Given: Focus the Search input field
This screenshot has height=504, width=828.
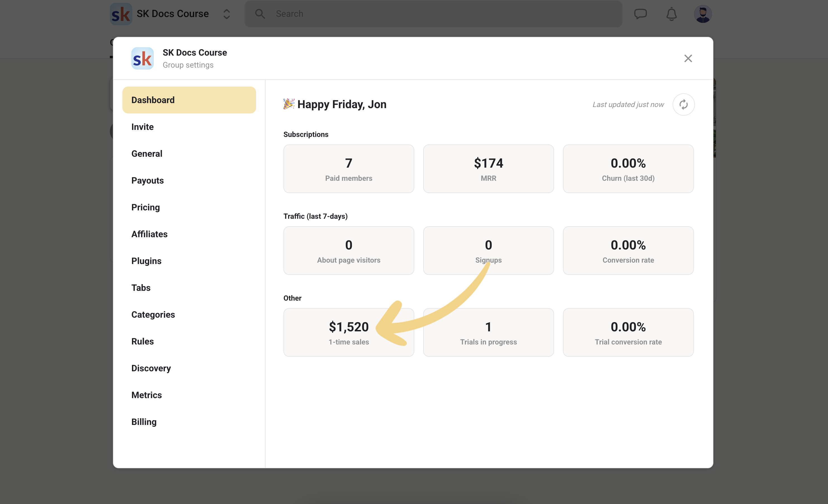Looking at the screenshot, I should click(x=433, y=14).
